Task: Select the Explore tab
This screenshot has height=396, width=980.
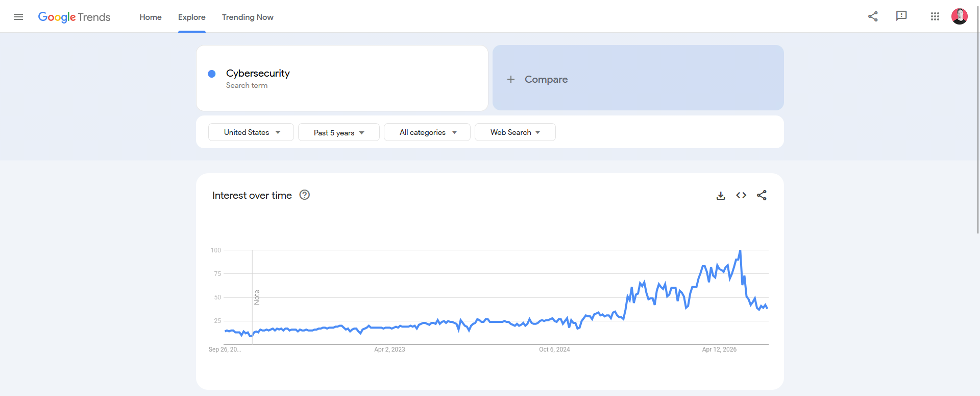Action: point(192,17)
